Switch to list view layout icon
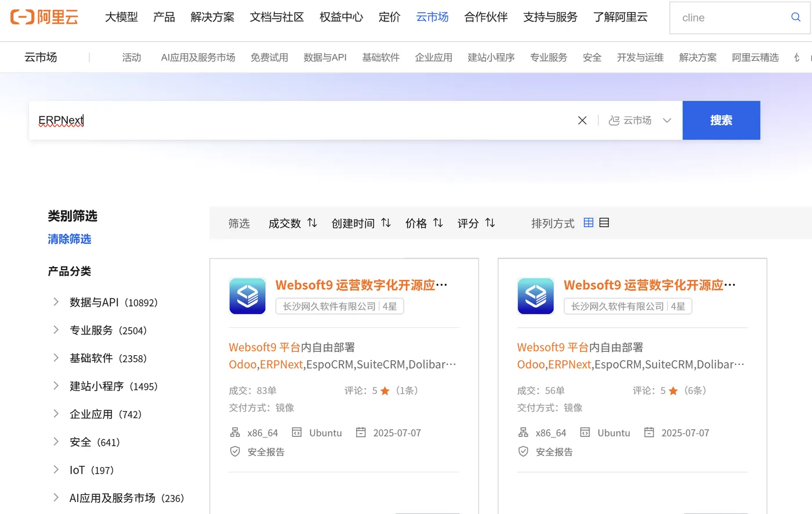 point(604,223)
